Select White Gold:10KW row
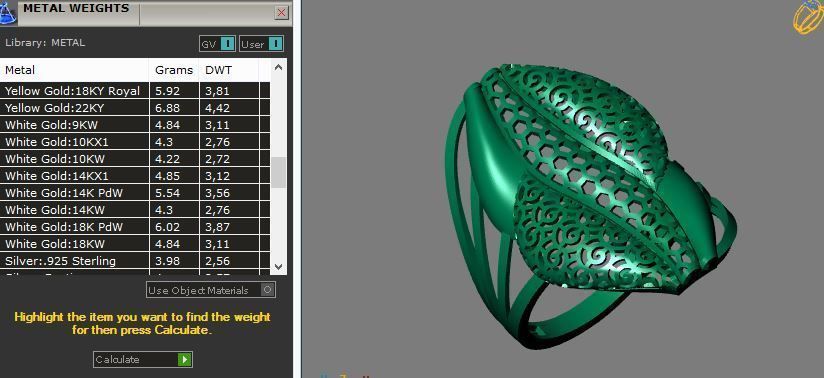 point(135,159)
